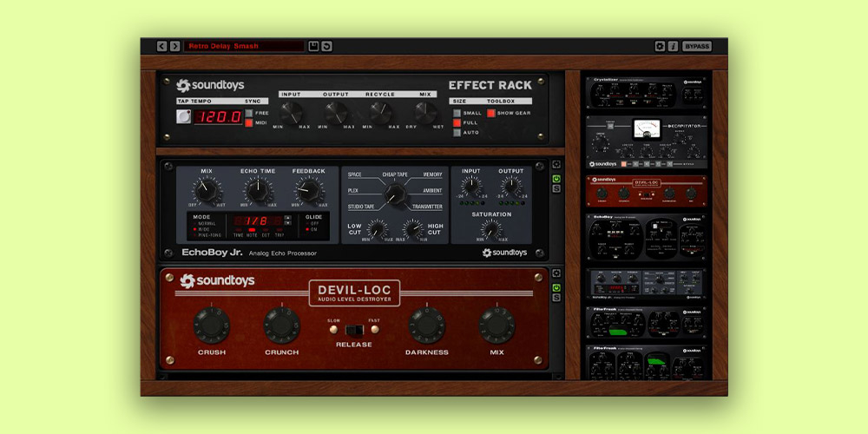Image resolution: width=868 pixels, height=434 pixels.
Task: Flip the Devil-Loc Release slow/fast switch
Action: [353, 330]
